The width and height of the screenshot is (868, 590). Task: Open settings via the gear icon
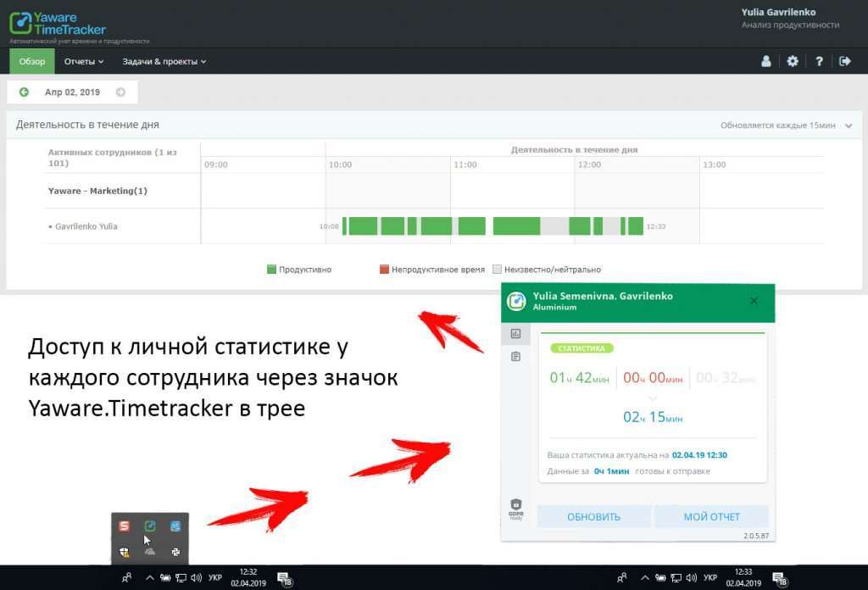[792, 61]
